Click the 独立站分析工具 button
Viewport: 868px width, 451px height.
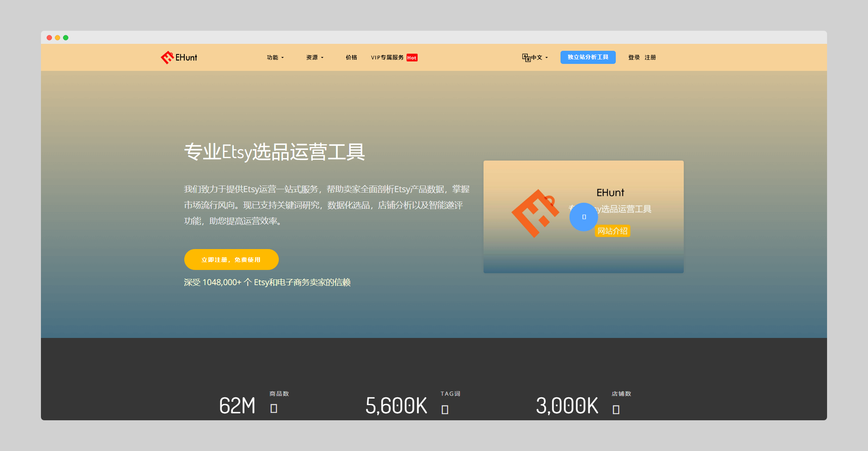pyautogui.click(x=588, y=57)
